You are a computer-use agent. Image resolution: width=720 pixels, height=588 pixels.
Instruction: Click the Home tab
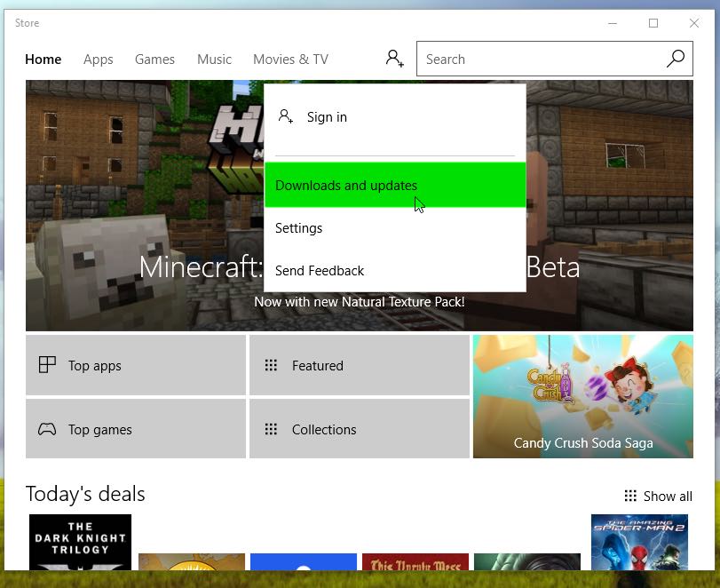43,60
